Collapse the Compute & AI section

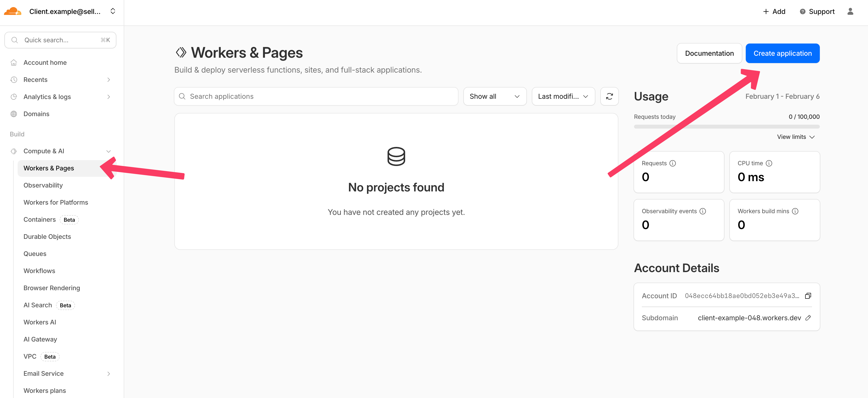tap(109, 151)
